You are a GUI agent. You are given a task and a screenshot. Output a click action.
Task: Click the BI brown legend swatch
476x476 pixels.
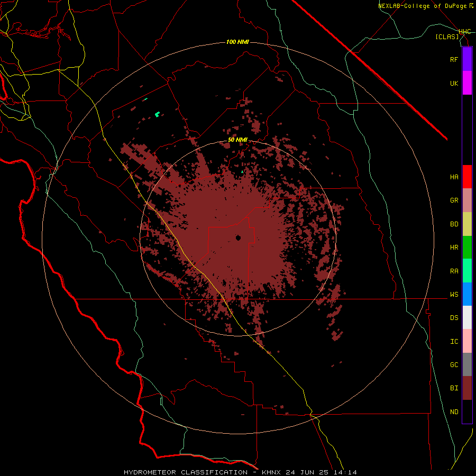pyautogui.click(x=467, y=388)
